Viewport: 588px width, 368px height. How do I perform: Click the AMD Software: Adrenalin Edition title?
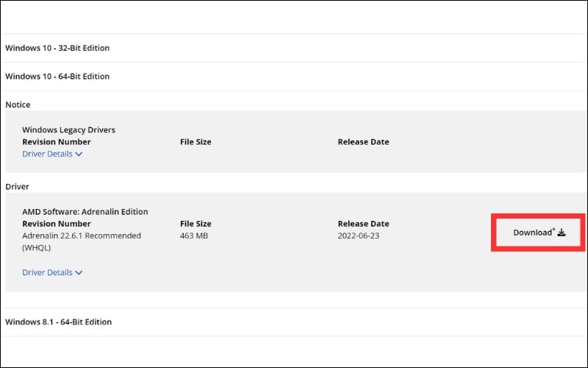[x=85, y=212]
